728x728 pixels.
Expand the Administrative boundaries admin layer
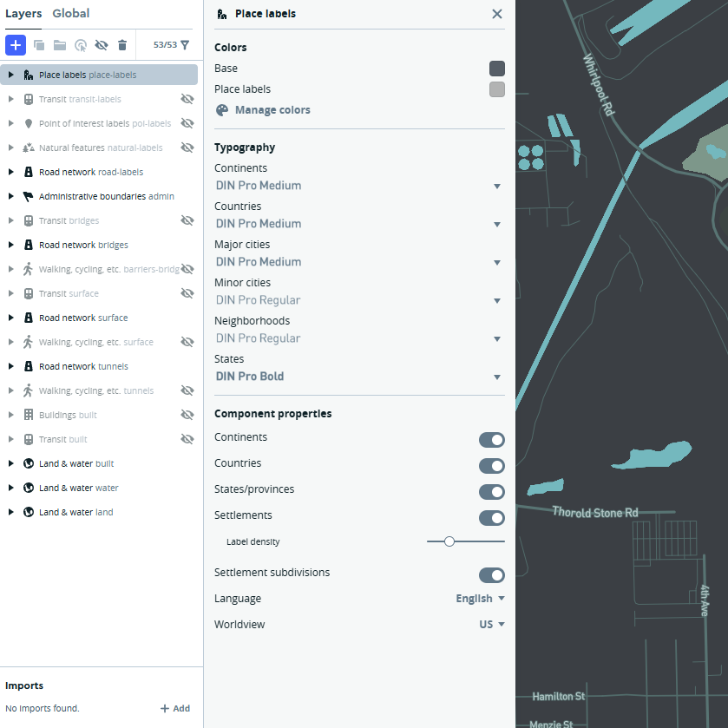[x=10, y=196]
